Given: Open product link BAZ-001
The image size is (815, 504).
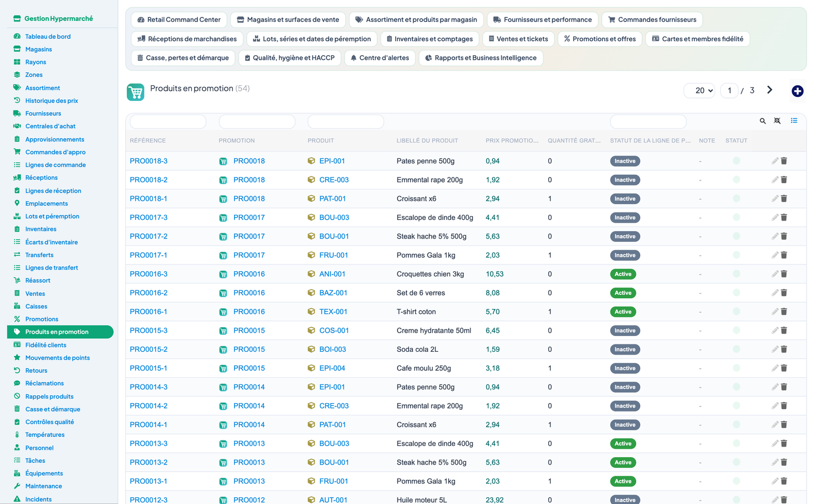Looking at the screenshot, I should (333, 293).
